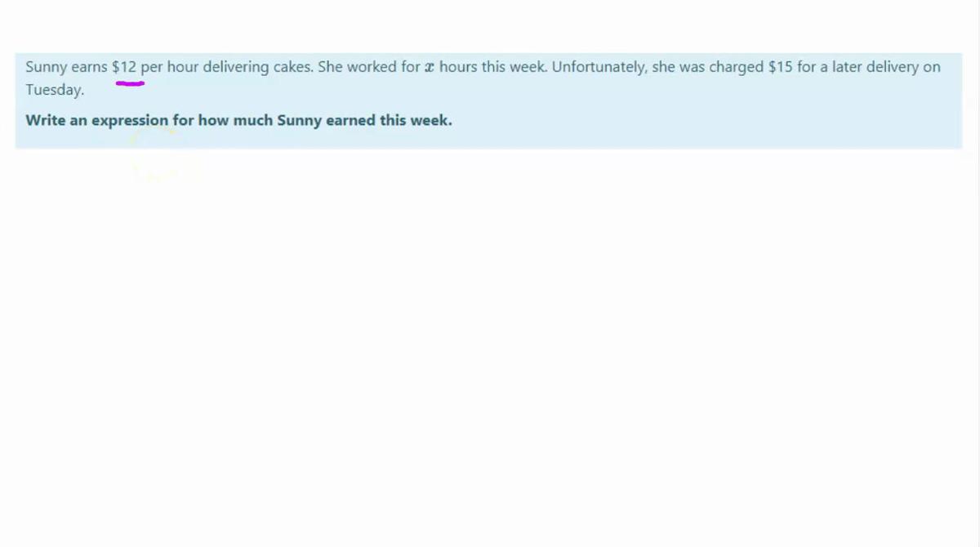This screenshot has width=980, height=547.
Task: Click the italic variable x in the problem
Action: click(x=430, y=68)
